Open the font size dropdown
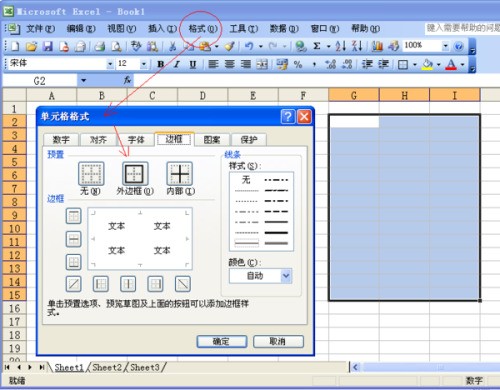This screenshot has height=390, width=500. coord(144,64)
